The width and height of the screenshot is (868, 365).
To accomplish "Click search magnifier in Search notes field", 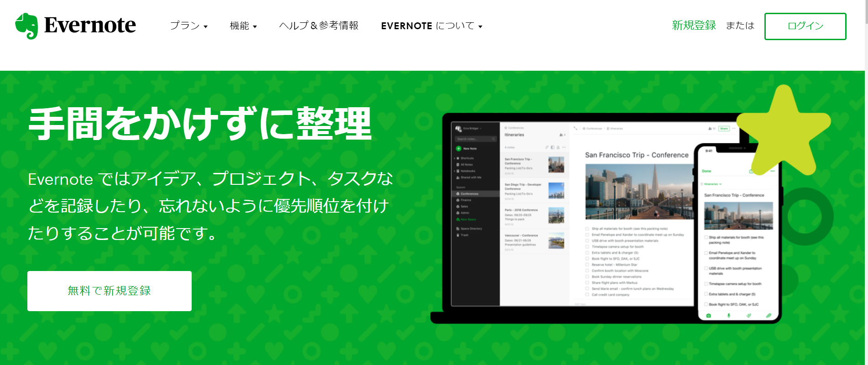I will (493, 139).
